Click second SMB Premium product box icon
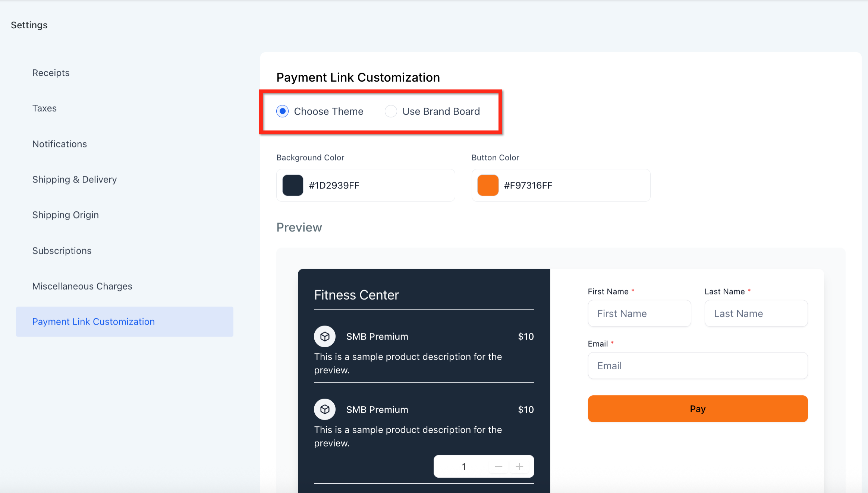 click(324, 410)
